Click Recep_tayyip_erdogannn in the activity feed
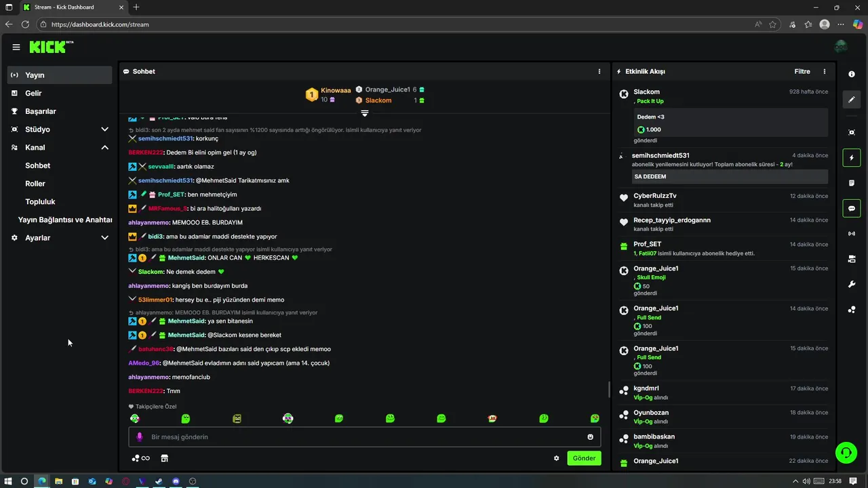868x488 pixels. [672, 220]
